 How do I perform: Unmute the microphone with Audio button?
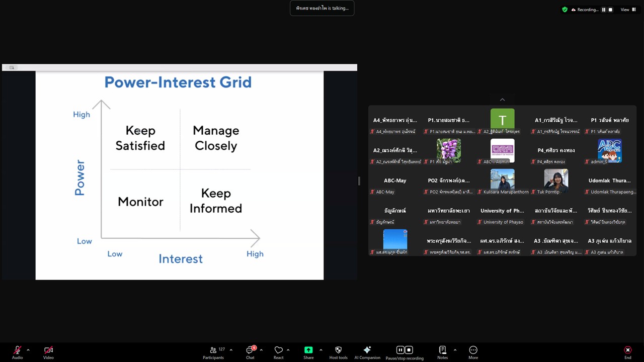17,352
